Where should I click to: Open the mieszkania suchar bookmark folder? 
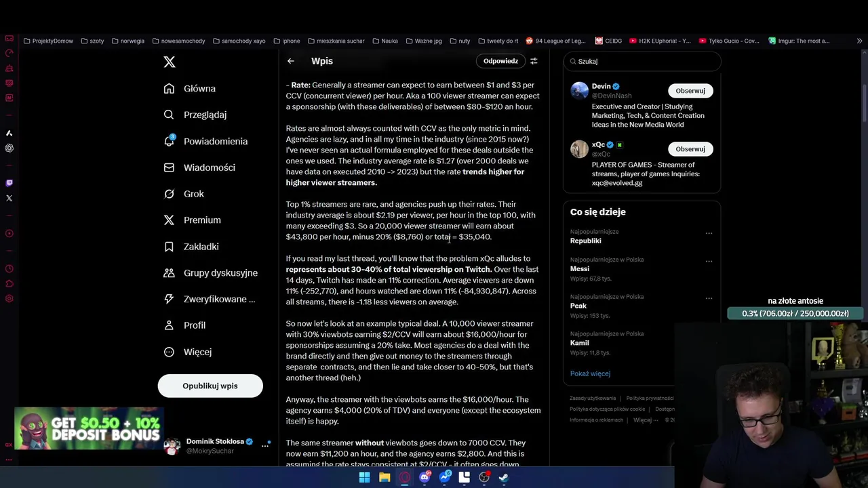click(336, 41)
